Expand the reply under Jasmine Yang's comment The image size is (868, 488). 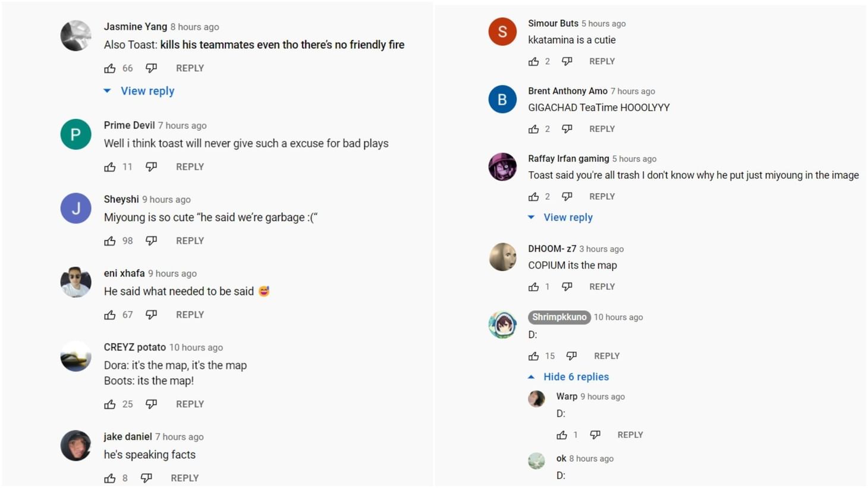[x=147, y=90]
